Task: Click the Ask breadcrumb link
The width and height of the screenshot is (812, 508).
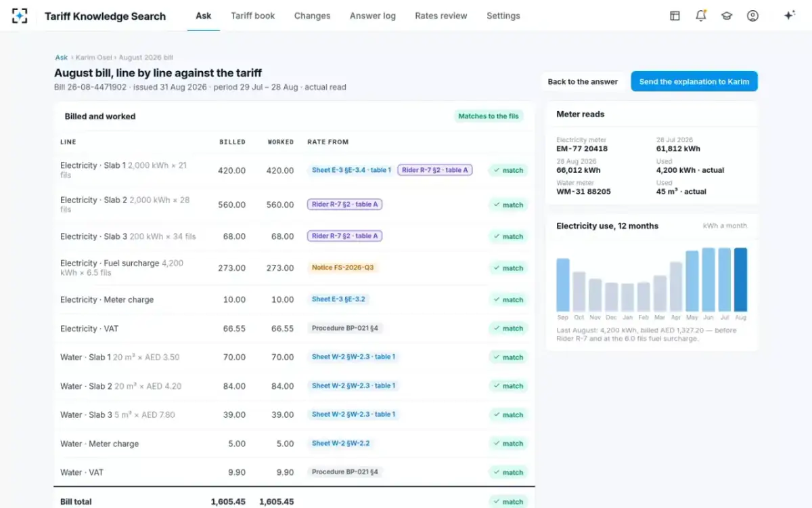Action: [x=62, y=58]
